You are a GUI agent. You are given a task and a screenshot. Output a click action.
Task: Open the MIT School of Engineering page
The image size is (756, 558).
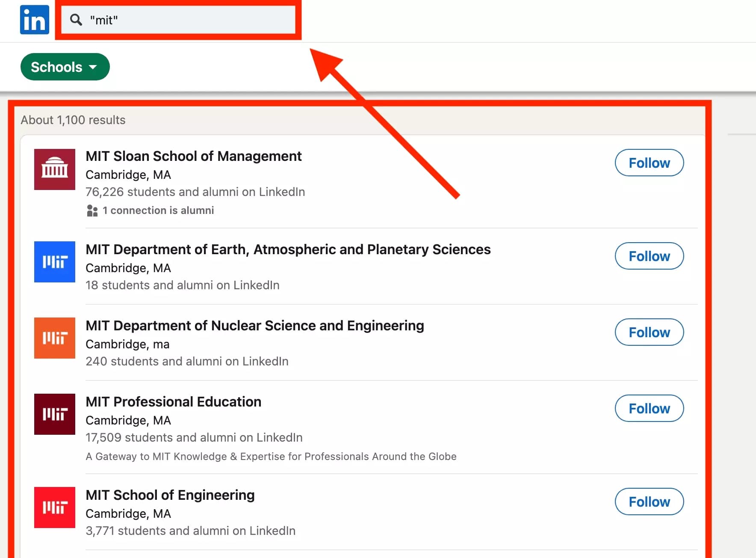click(x=170, y=495)
